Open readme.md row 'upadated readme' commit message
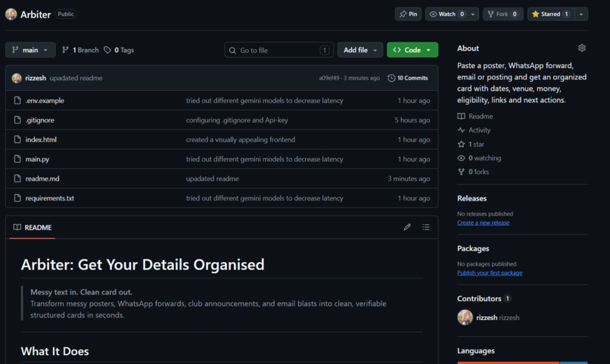 [x=213, y=179]
